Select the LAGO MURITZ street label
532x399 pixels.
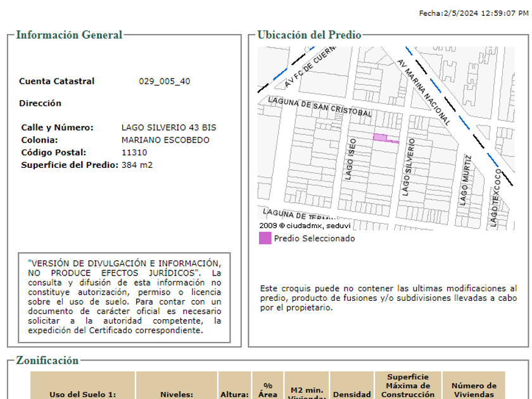point(465,180)
